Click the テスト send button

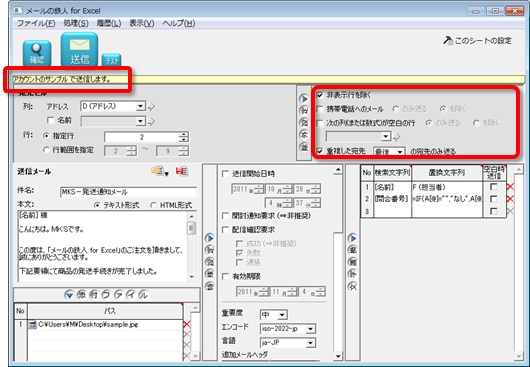pos(112,60)
